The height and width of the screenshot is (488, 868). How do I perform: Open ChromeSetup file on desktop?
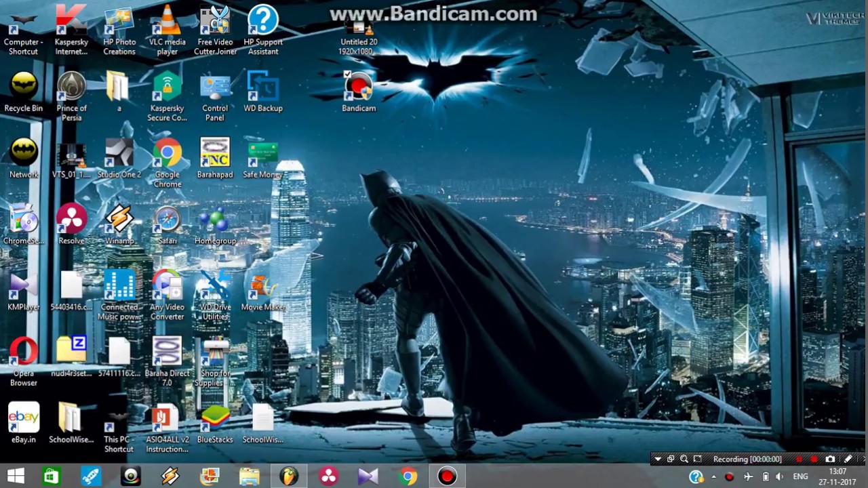(x=23, y=225)
